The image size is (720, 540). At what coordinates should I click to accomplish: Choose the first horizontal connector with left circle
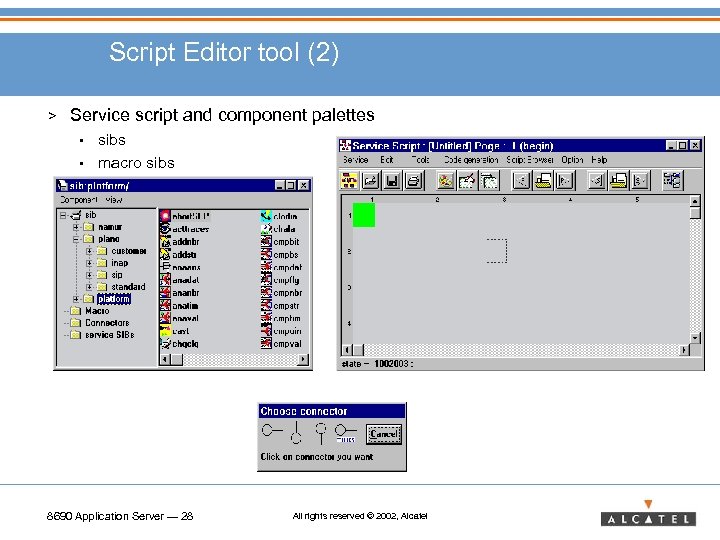click(x=272, y=431)
